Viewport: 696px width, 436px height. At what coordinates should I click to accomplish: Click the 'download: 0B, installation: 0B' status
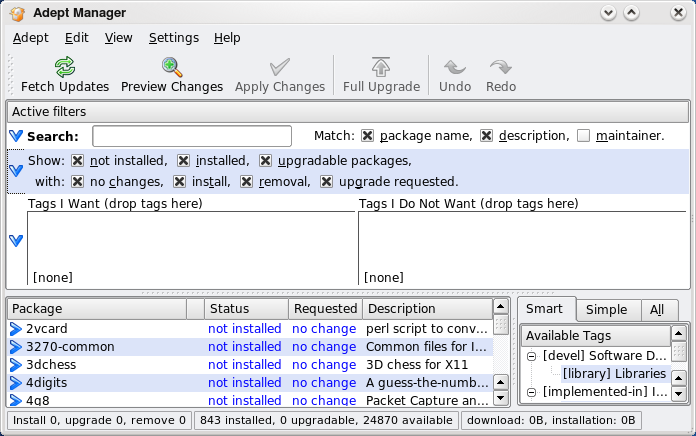[x=551, y=420]
